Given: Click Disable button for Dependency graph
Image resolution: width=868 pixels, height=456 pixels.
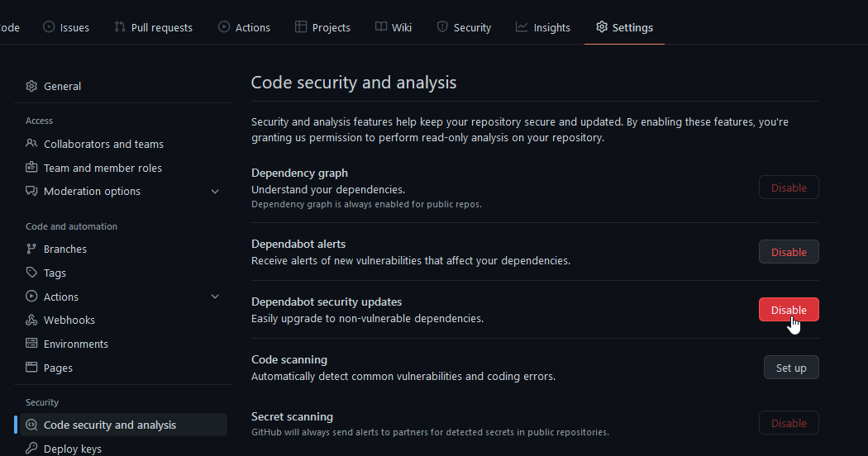Looking at the screenshot, I should click(x=789, y=188).
